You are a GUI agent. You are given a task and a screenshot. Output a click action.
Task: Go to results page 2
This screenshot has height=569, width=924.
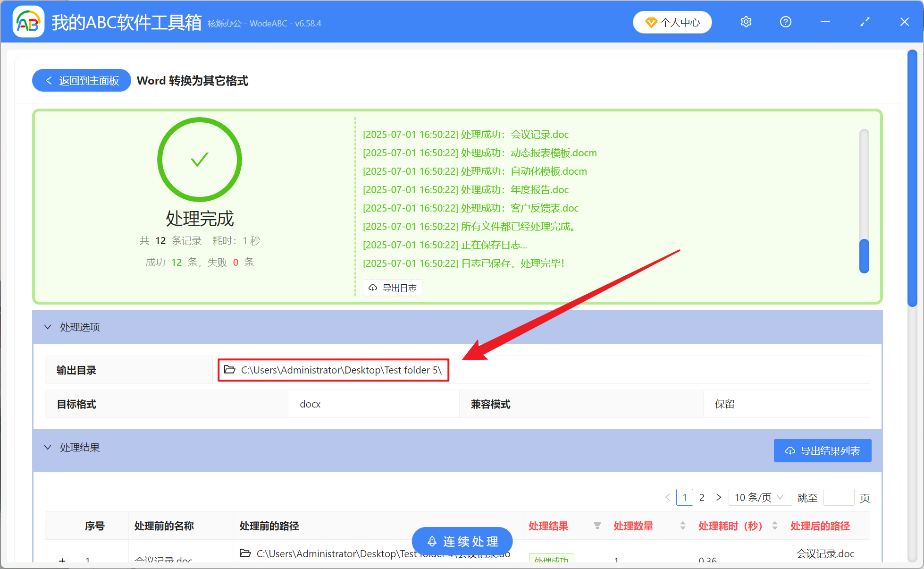pos(702,497)
